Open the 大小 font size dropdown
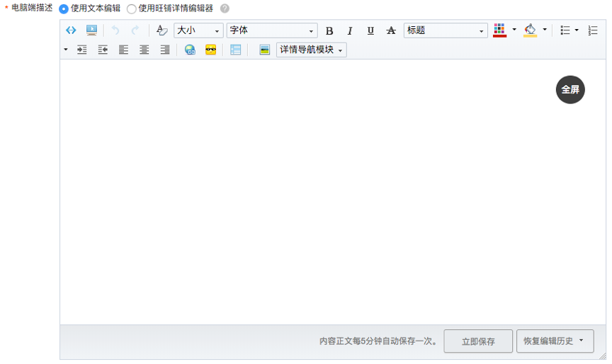612x364 pixels. (198, 30)
